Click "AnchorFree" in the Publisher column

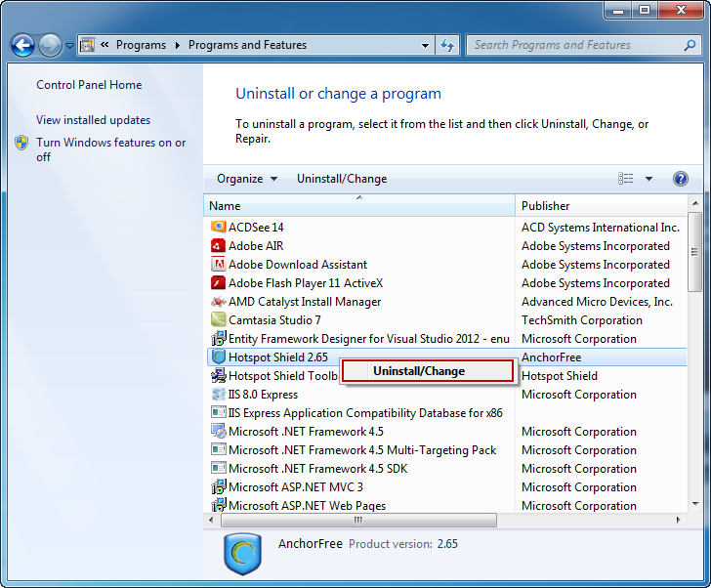(x=552, y=357)
